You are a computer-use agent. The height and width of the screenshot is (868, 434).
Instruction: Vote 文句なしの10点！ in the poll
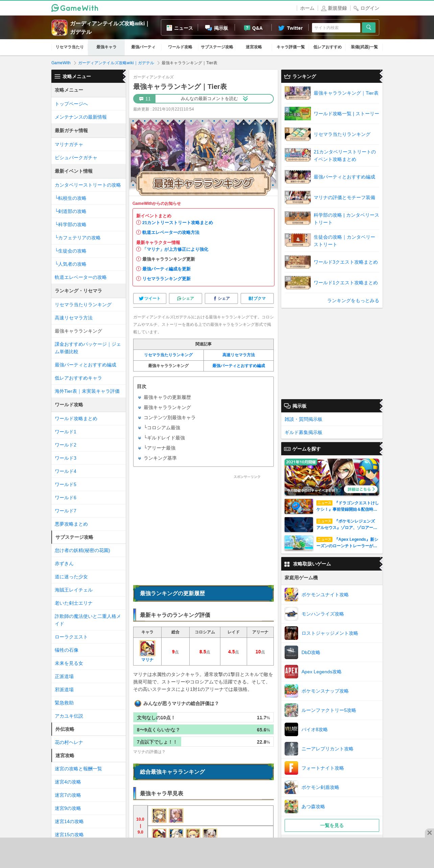(203, 718)
